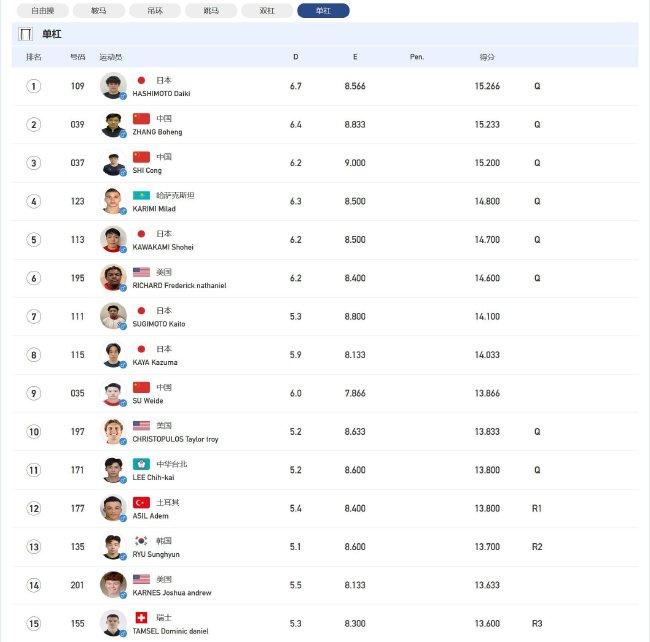The height and width of the screenshot is (642, 650).
Task: Click the horizontal bar icon beside 单杠 heading
Action: coord(26,34)
